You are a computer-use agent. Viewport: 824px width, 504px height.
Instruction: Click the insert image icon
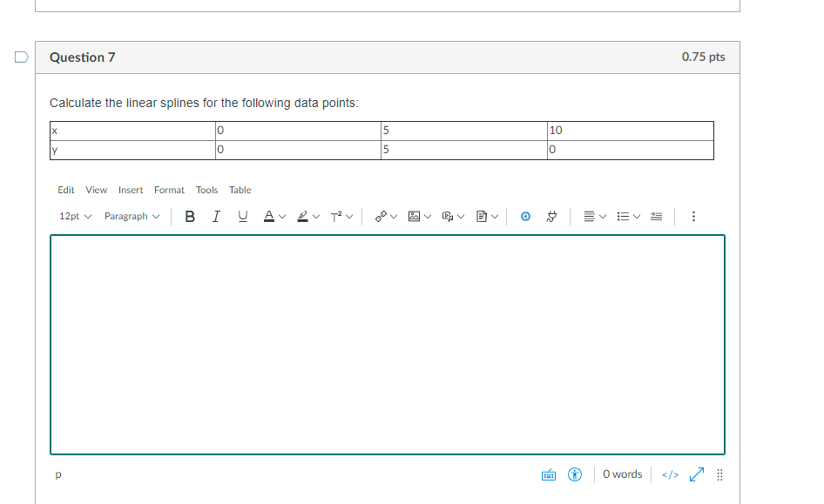click(x=415, y=216)
